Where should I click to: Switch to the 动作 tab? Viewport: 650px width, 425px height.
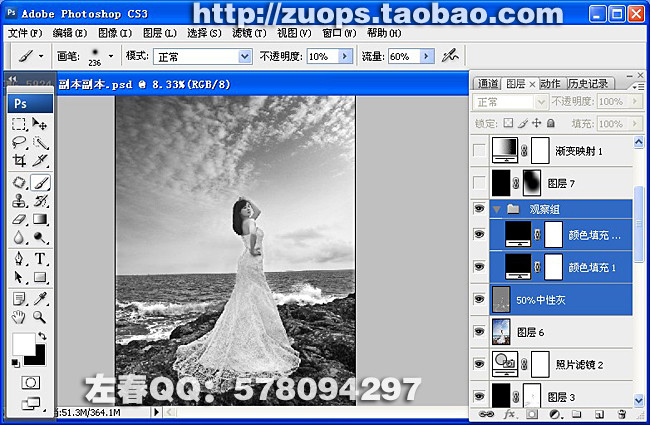(x=551, y=84)
